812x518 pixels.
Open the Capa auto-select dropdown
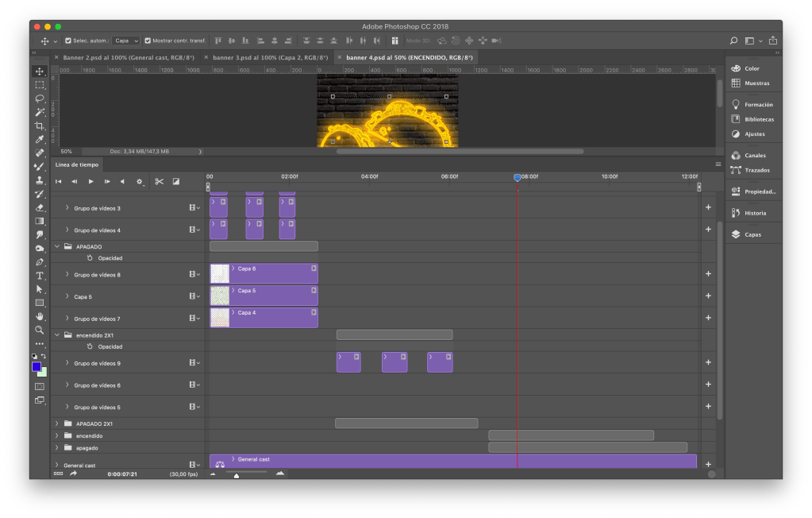coord(126,41)
